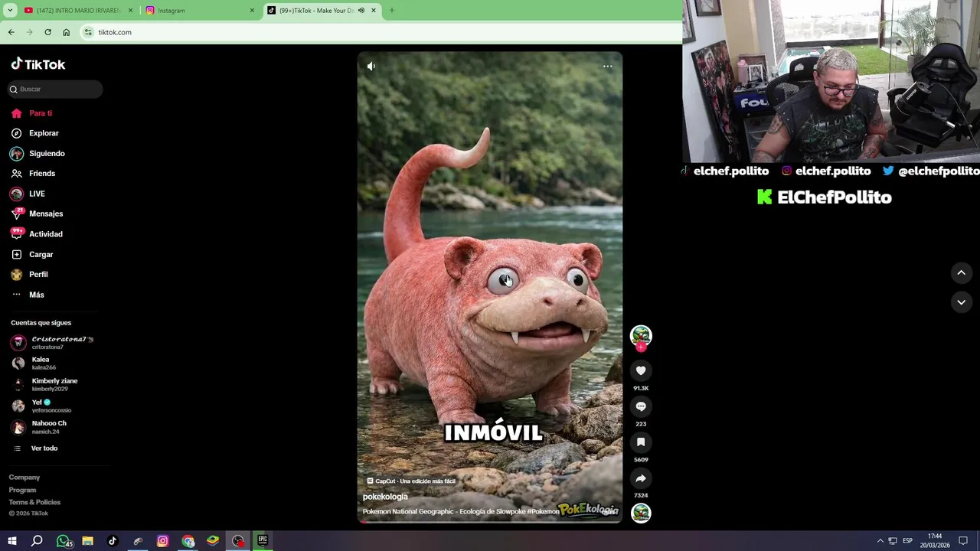
Task: Open Cristoratona7 followed account
Action: 52,343
